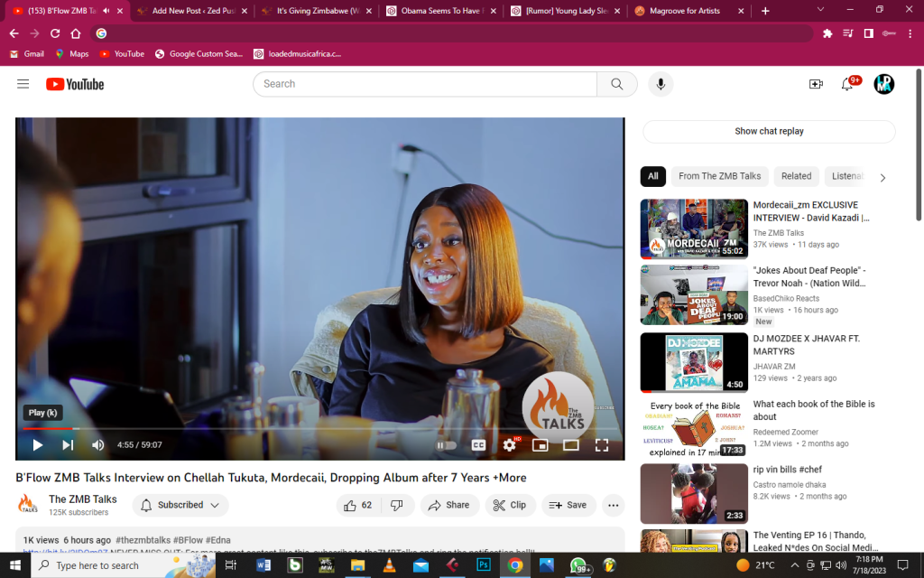Viewport: 924px width, 578px height.
Task: Open the Create video camera icon
Action: pos(816,84)
